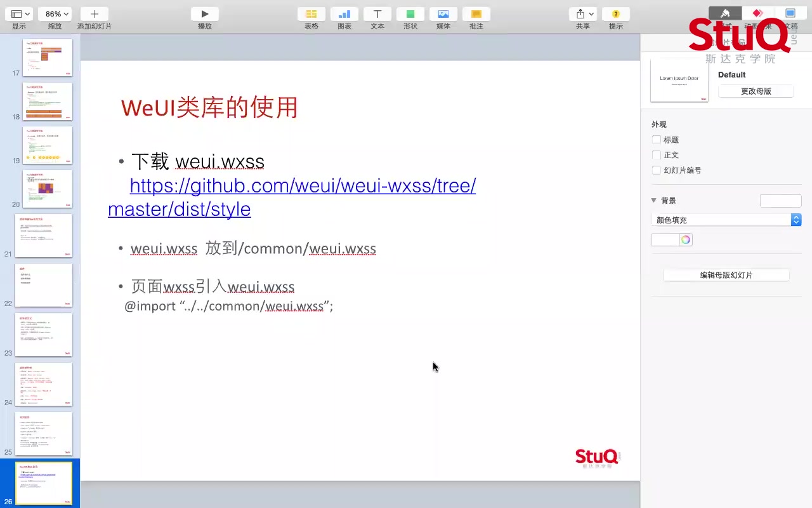The image size is (812, 508).
Task: Click the text 页面wxss引入weui.wxss
Action: pos(213,287)
